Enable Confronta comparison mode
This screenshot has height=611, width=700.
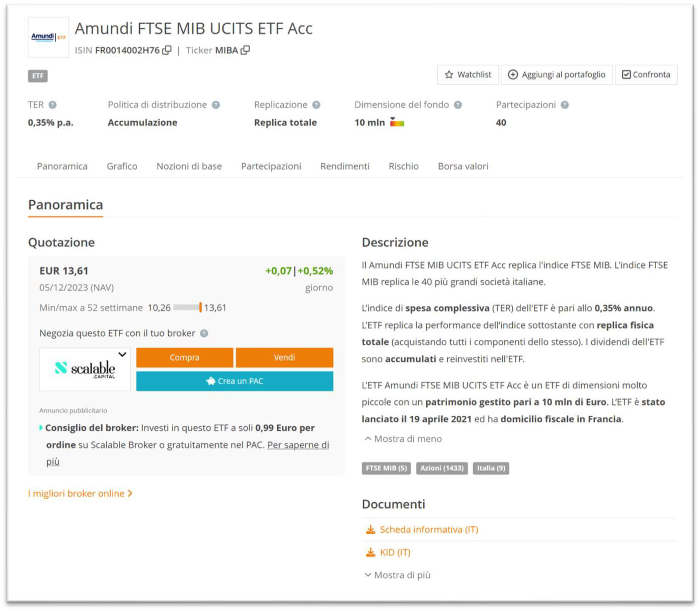pyautogui.click(x=645, y=74)
